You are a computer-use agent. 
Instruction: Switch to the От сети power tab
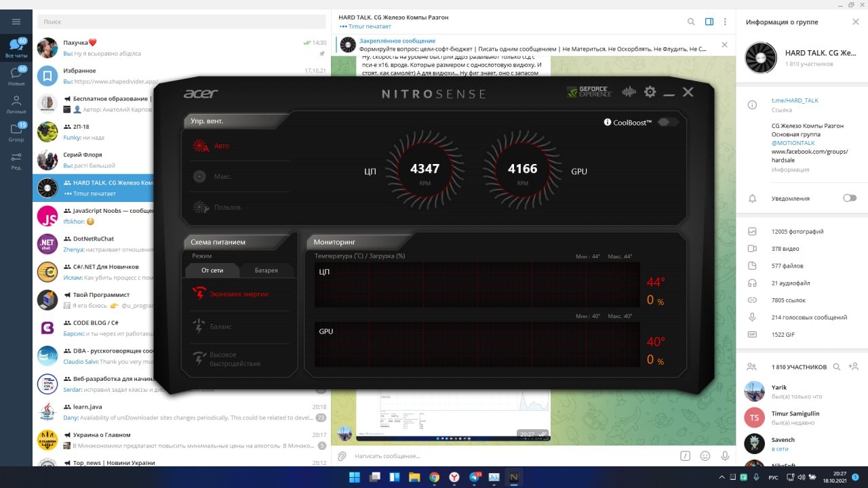212,270
